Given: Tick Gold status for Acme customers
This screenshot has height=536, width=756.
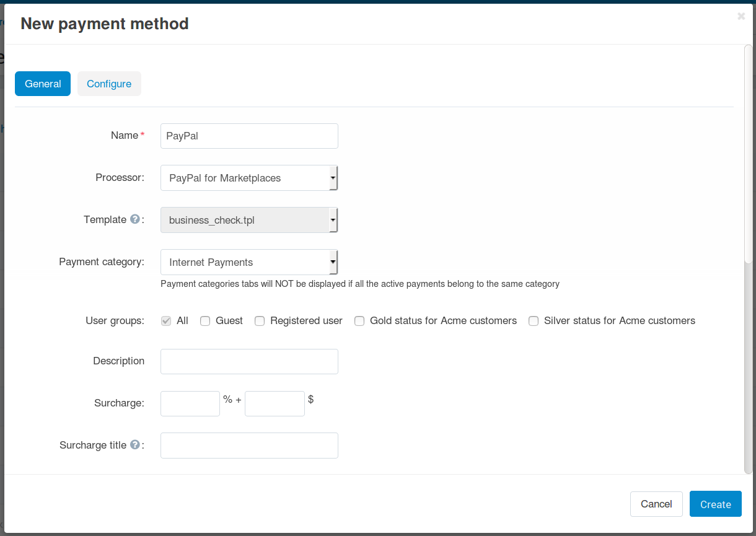Looking at the screenshot, I should 359,321.
